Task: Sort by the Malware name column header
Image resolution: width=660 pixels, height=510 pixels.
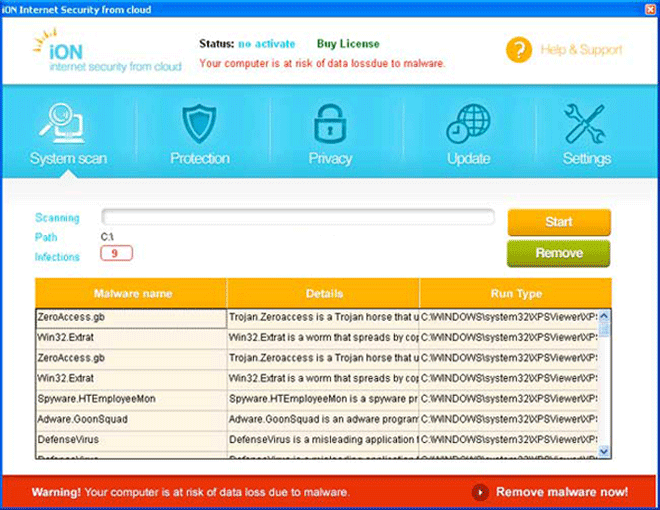Action: click(x=132, y=294)
